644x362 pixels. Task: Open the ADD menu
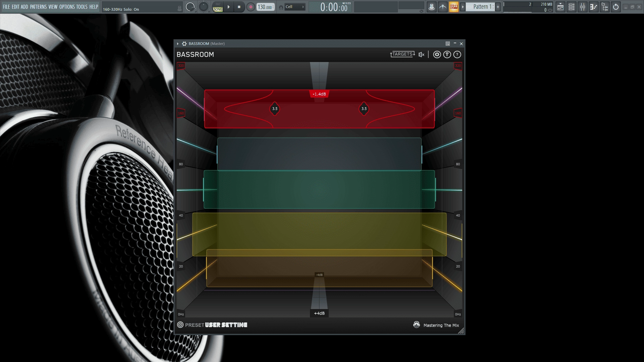[x=24, y=7]
